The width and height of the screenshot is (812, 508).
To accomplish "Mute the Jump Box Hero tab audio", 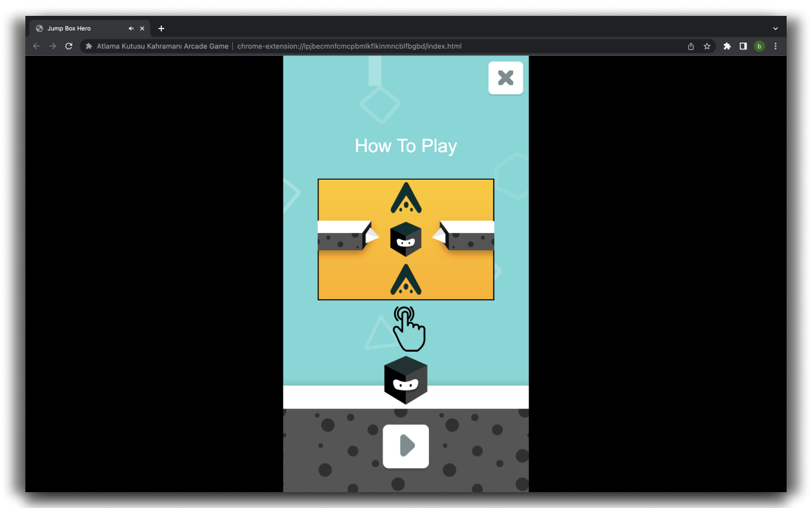I will (131, 28).
